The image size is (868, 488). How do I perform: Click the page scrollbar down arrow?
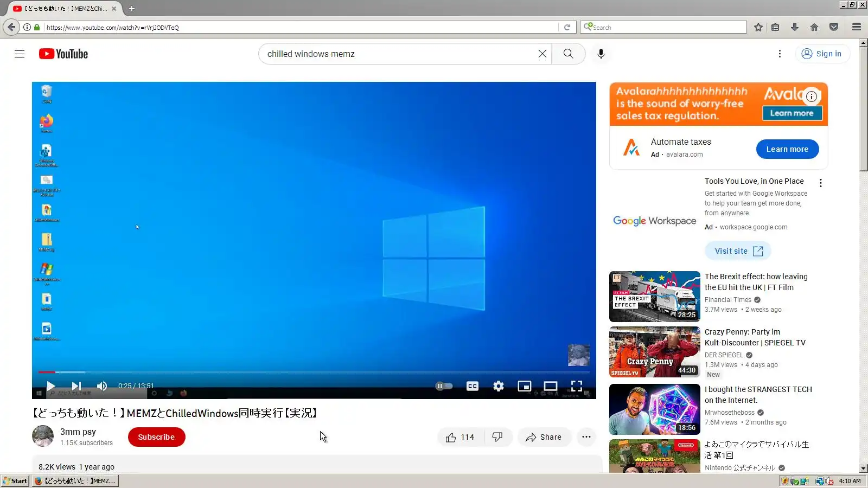tap(864, 468)
